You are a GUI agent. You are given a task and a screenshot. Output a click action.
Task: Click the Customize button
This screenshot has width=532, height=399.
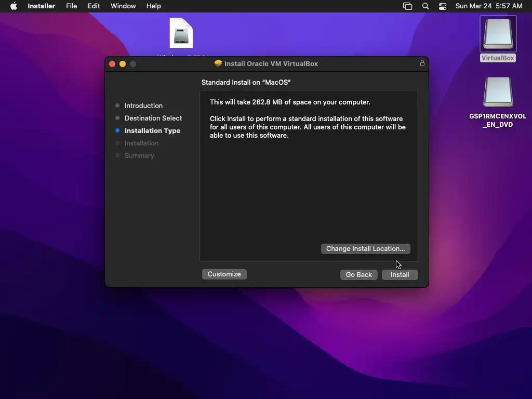pos(224,274)
